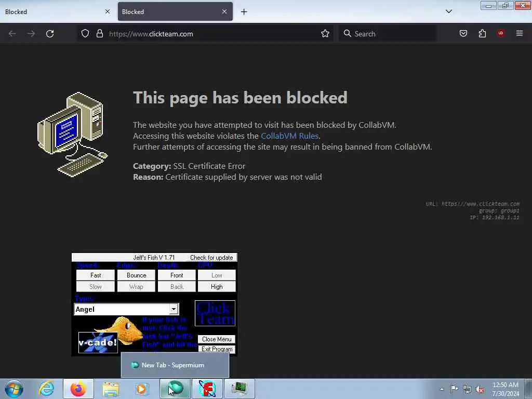
Task: Reload the blocked page
Action: click(50, 34)
